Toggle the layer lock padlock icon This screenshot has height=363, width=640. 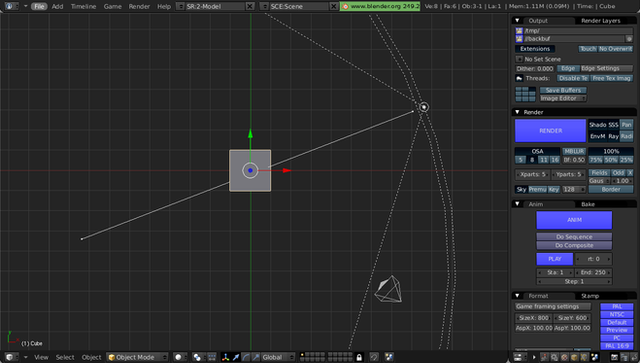pyautogui.click(x=359, y=357)
